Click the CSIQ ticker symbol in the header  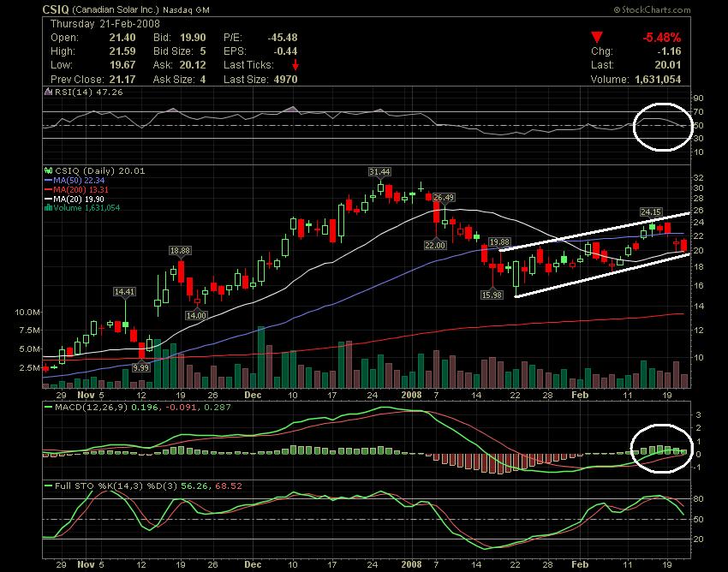pyautogui.click(x=56, y=9)
